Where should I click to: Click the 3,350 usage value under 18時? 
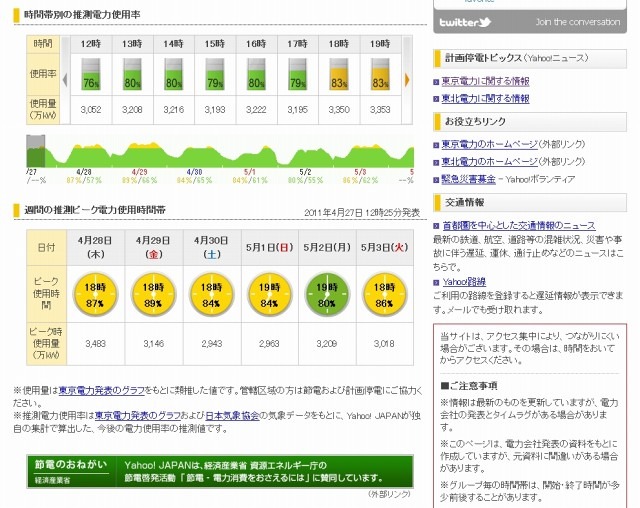[x=339, y=110]
